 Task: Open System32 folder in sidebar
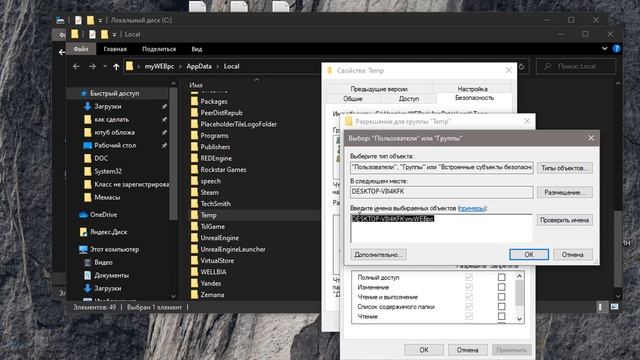(x=108, y=171)
